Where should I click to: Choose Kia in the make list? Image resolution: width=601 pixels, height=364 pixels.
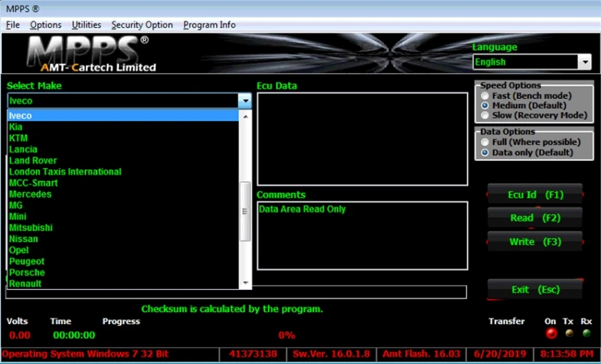tap(123, 127)
